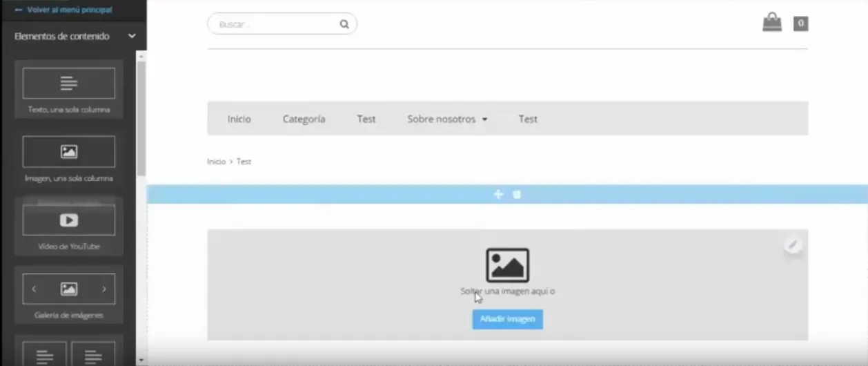Click the Soltar una imagen aquí o text

tap(508, 291)
